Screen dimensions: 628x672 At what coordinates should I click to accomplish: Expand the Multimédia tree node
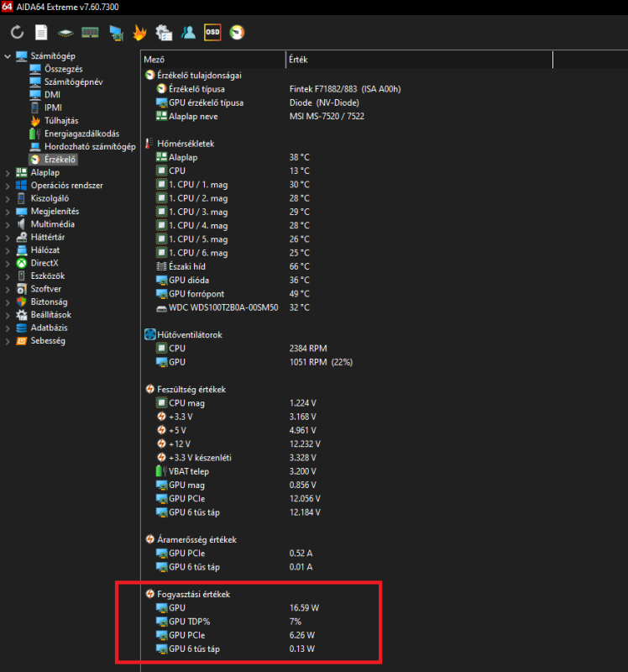(x=8, y=224)
